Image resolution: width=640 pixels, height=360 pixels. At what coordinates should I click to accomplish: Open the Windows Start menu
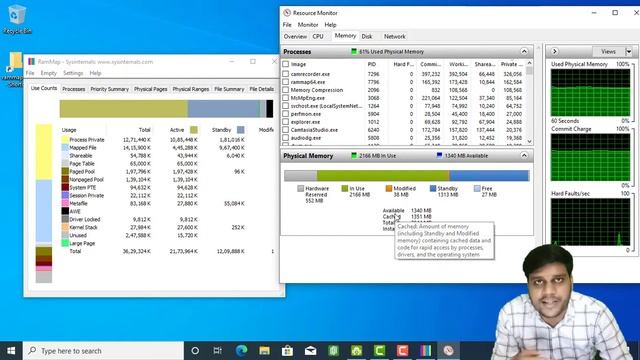(x=11, y=351)
